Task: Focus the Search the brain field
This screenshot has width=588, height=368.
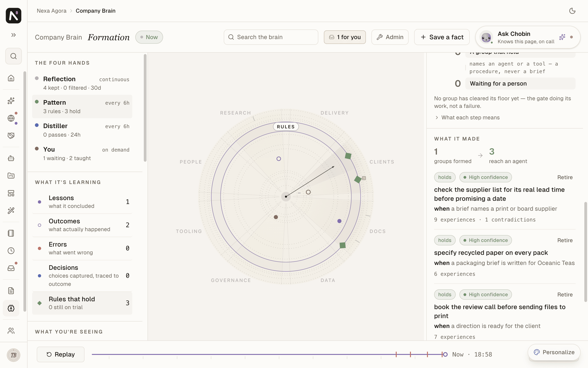Action: [x=271, y=37]
